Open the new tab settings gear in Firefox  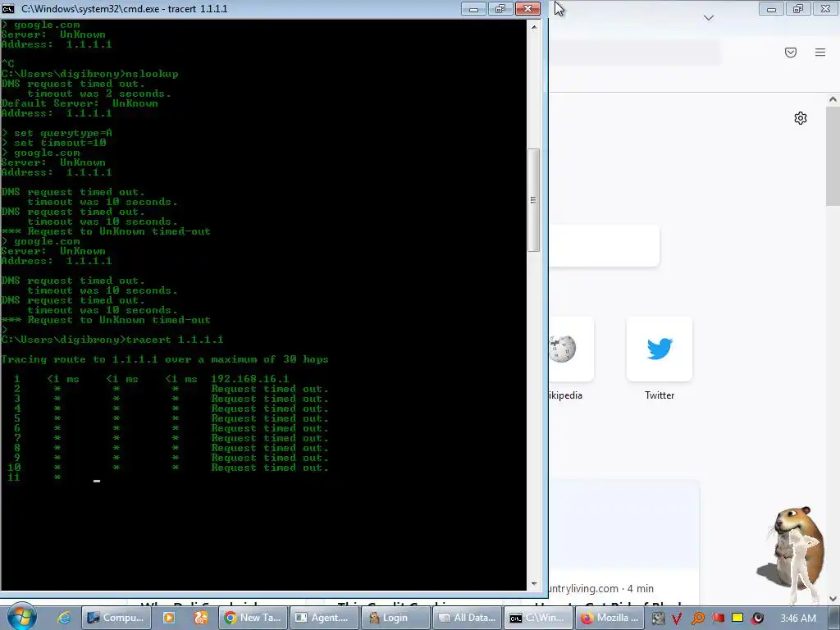tap(801, 118)
